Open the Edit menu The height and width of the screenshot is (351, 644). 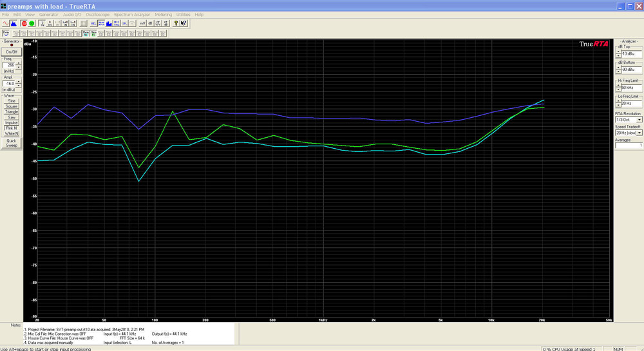pos(17,15)
